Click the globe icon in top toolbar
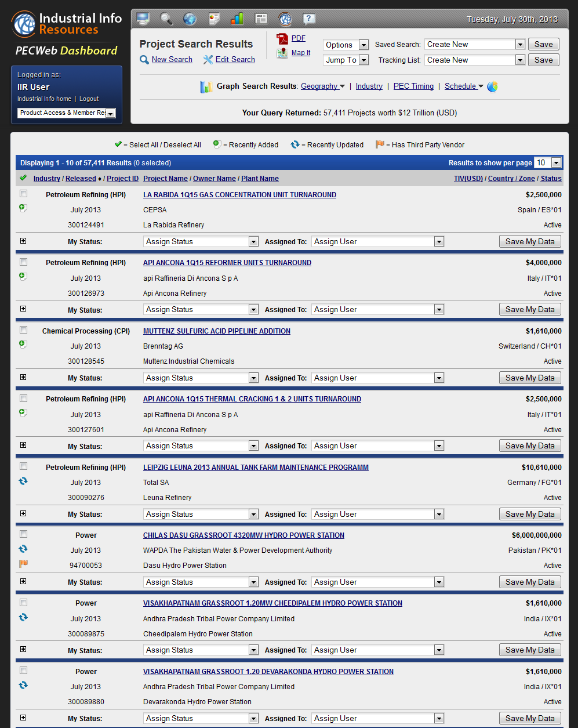578x728 pixels. 190,19
